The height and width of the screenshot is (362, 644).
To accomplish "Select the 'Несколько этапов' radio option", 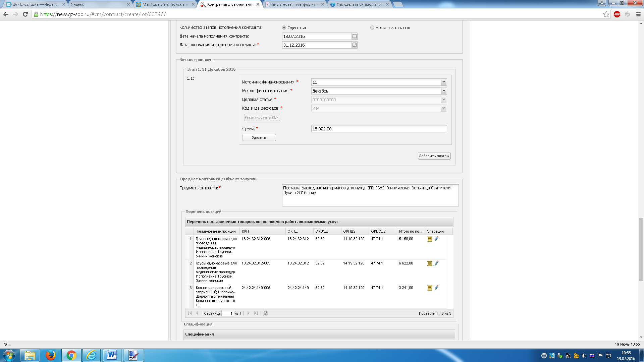I will pyautogui.click(x=372, y=28).
